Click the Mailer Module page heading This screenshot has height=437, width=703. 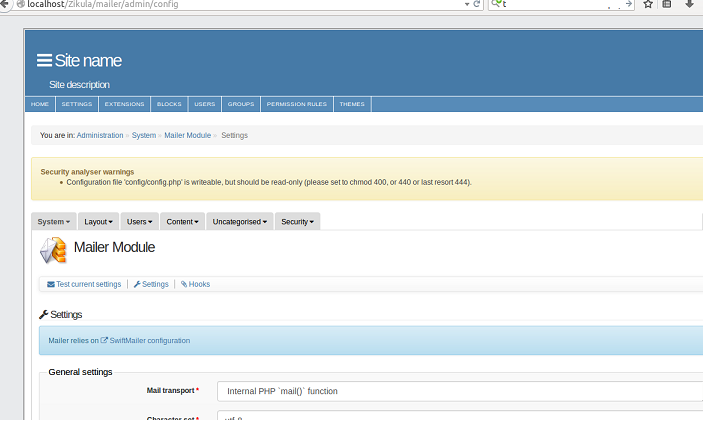click(x=114, y=247)
